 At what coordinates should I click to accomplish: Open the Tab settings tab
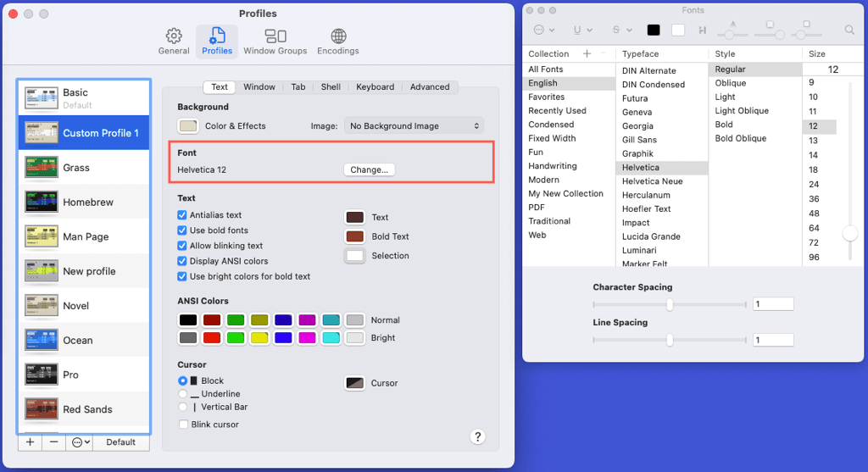[298, 87]
